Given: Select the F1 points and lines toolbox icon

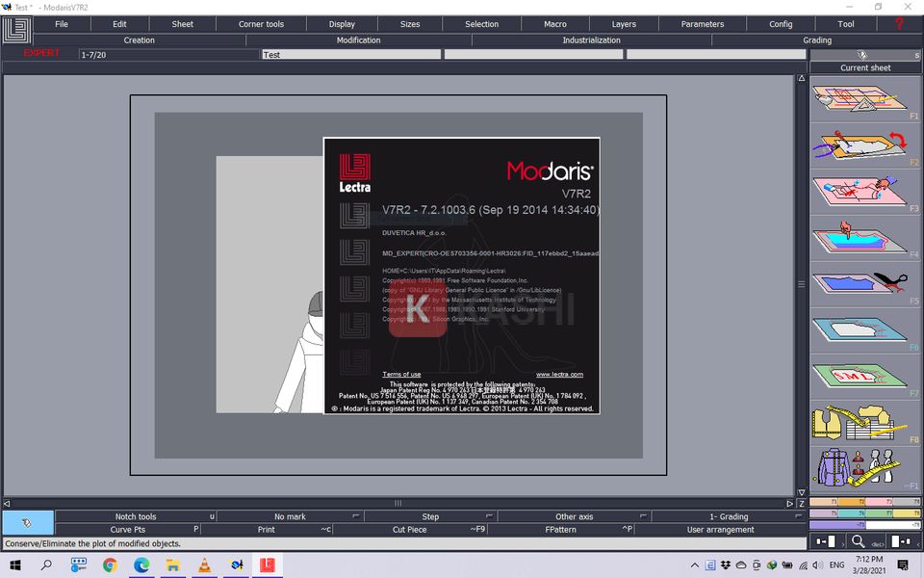Looking at the screenshot, I should click(x=863, y=99).
